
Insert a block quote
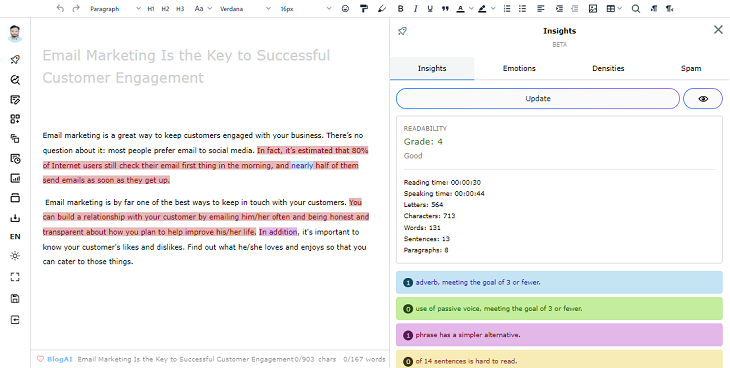click(x=445, y=8)
